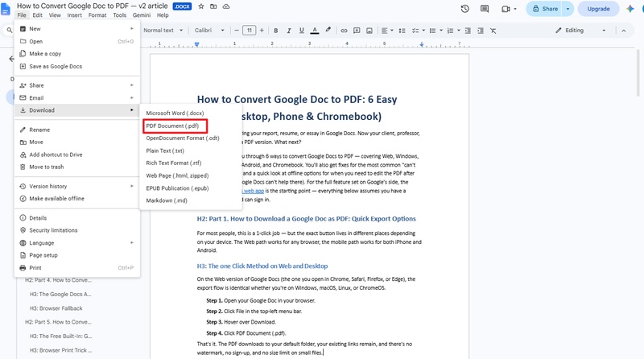644x359 pixels.
Task: Select Version history in File menu
Action: pyautogui.click(x=77, y=186)
